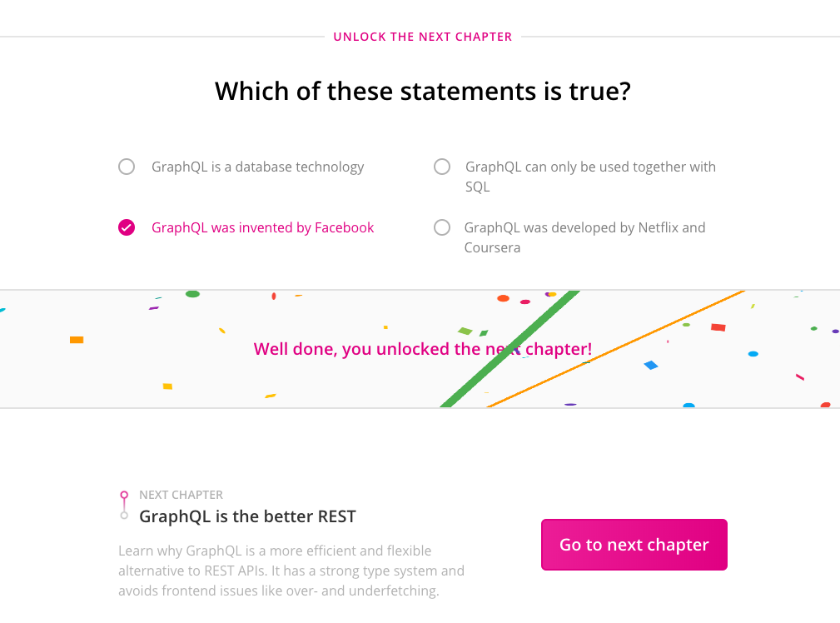Open 'GraphQL is the better REST' chapter title
Image resolution: width=840 pixels, height=623 pixels.
coord(247,516)
